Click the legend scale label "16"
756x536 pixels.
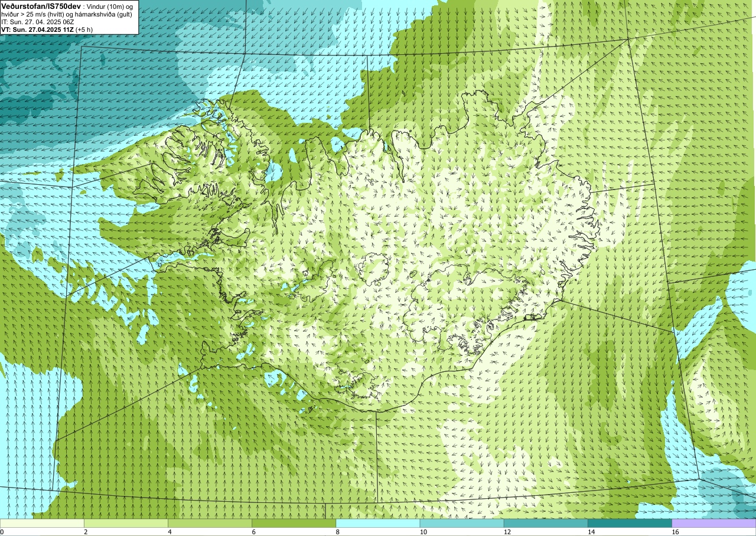point(675,532)
